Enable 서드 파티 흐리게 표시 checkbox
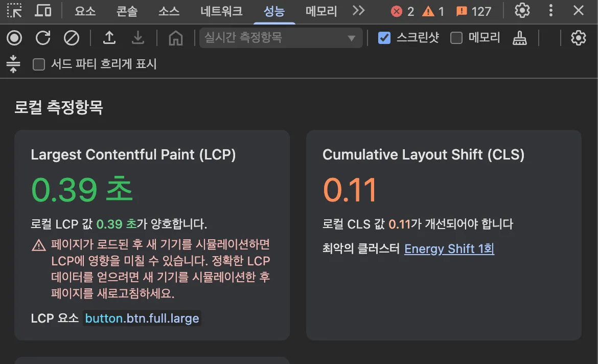The width and height of the screenshot is (598, 364). pos(39,64)
